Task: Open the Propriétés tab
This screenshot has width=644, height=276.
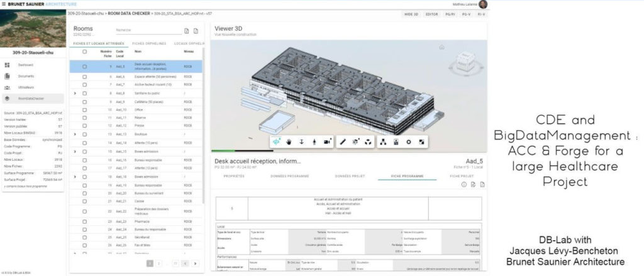Action: (x=234, y=176)
